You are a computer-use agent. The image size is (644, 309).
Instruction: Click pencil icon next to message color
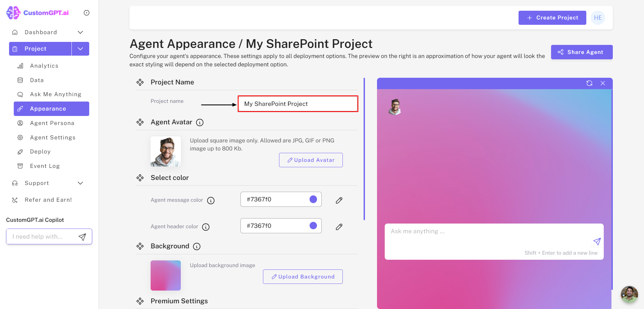(339, 200)
